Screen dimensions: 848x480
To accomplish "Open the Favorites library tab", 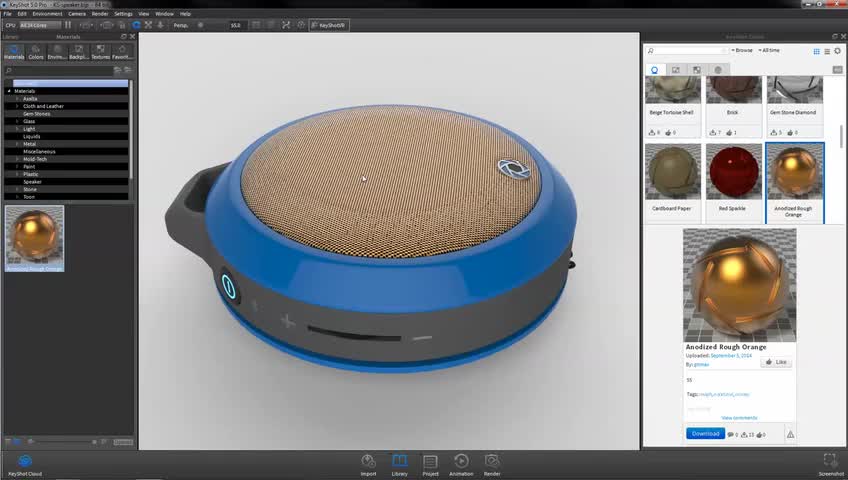I will pos(122,52).
